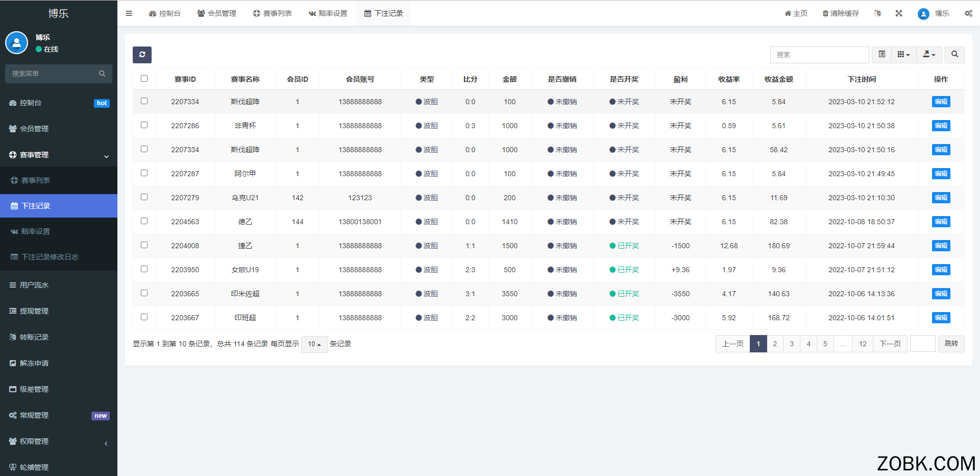Click the 主页 home link
This screenshot has width=980, height=476.
coord(796,13)
